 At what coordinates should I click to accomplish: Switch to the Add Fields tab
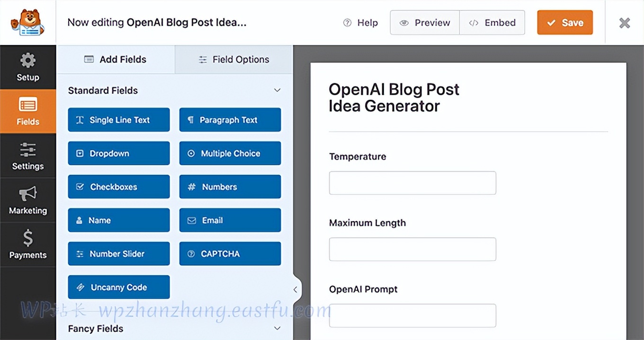pos(116,60)
